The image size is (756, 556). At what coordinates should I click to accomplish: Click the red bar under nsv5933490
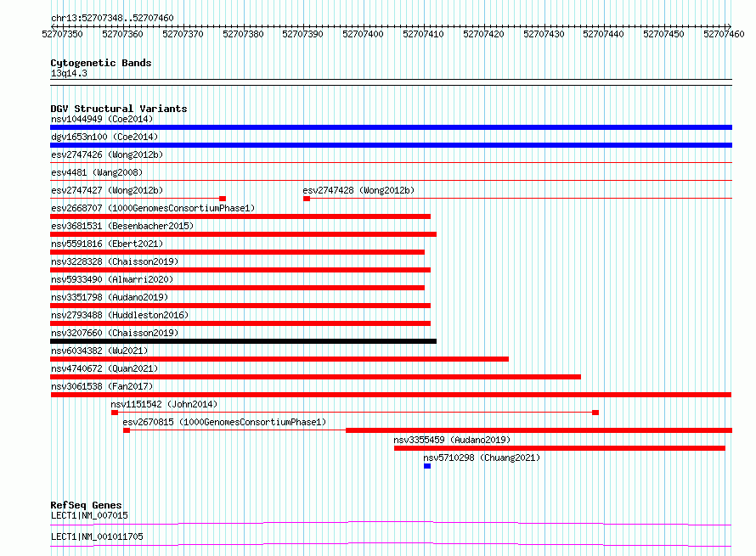237,288
